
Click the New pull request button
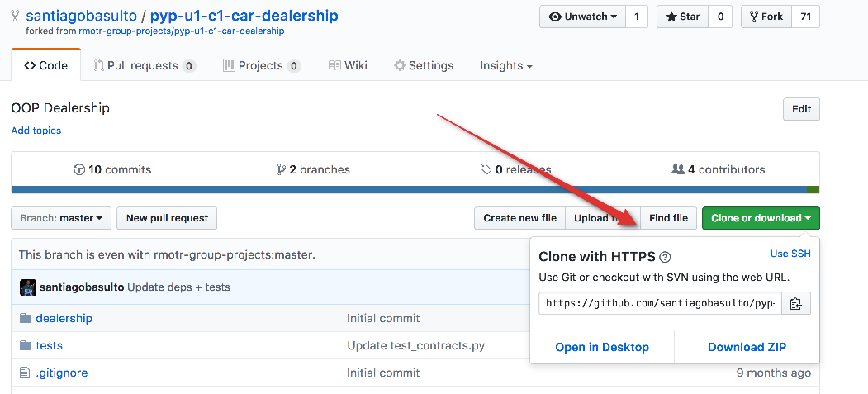coord(167,218)
